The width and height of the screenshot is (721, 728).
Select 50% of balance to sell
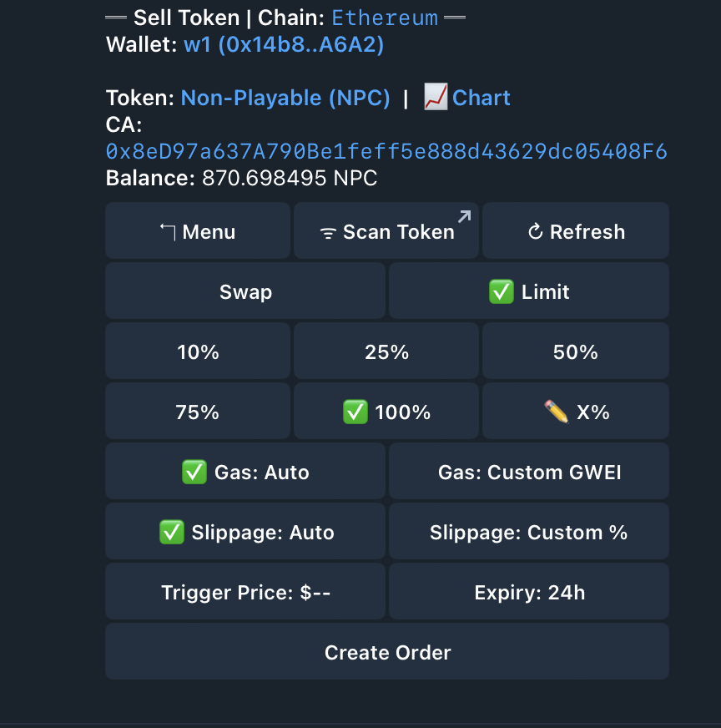coord(576,351)
